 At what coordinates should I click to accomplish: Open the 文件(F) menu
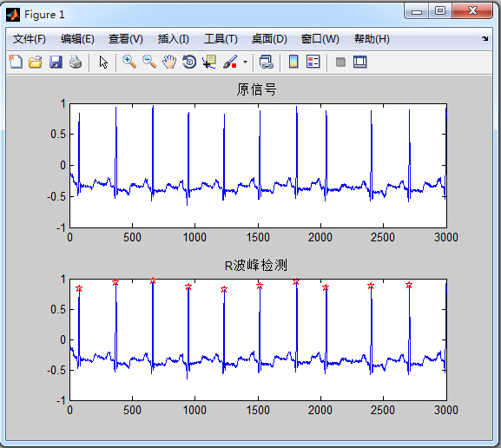[x=29, y=39]
